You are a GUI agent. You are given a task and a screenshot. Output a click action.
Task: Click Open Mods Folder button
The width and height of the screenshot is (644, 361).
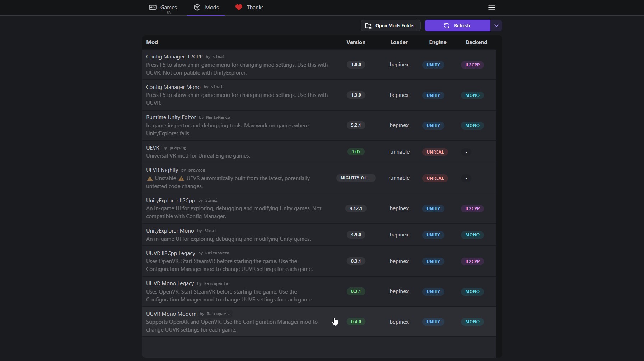(391, 26)
